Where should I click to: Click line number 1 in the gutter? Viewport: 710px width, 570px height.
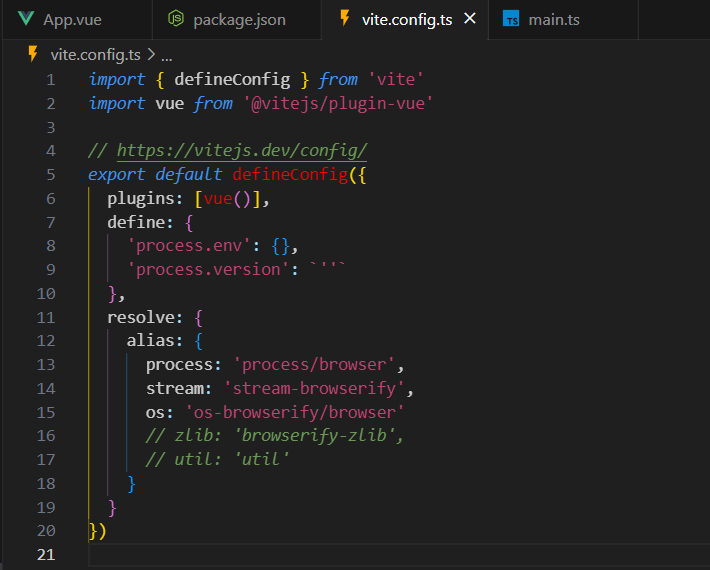tap(51, 80)
